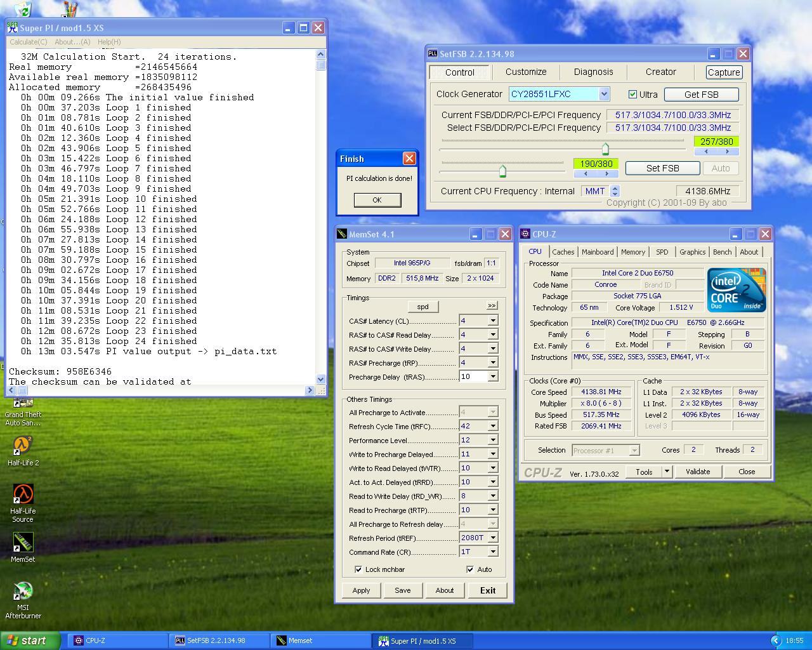
Task: Switch to CPU-Z in the taskbar
Action: tap(117, 640)
